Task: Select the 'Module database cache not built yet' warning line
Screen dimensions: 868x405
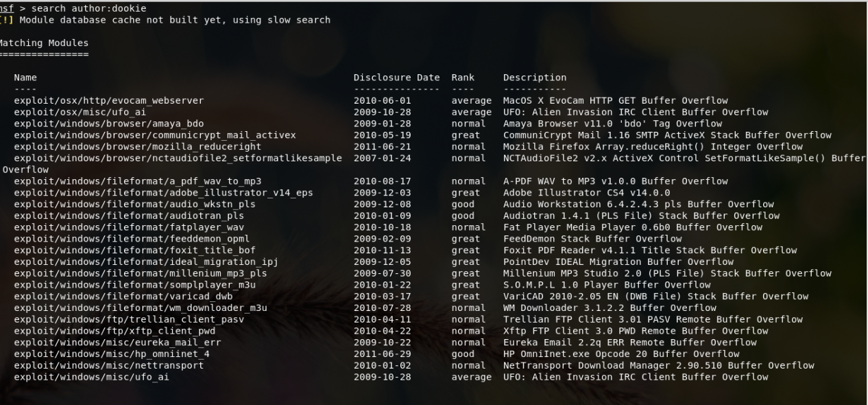Action: [x=165, y=20]
